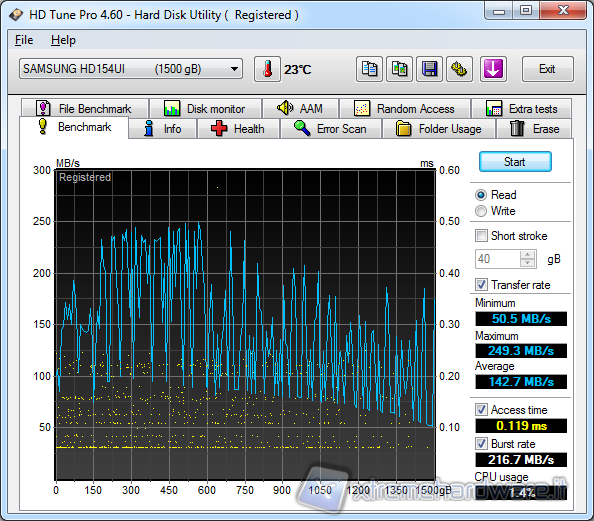Decrease short stroke value with down arrow
The image size is (594, 521).
click(x=527, y=263)
